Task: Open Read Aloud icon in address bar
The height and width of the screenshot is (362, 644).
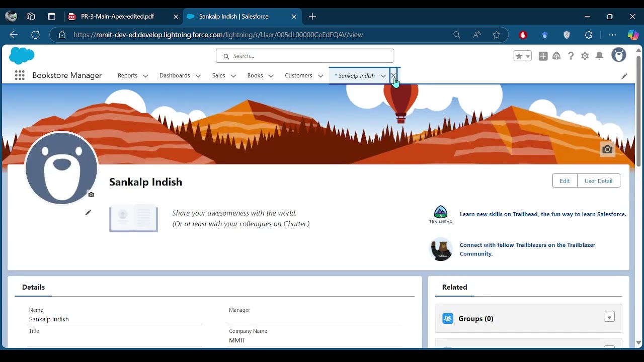Action: [476, 35]
